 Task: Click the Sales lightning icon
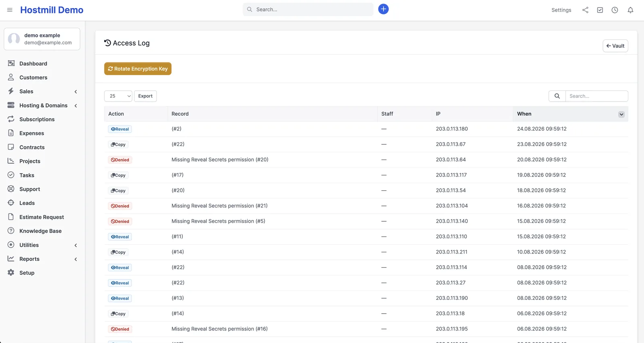(11, 91)
